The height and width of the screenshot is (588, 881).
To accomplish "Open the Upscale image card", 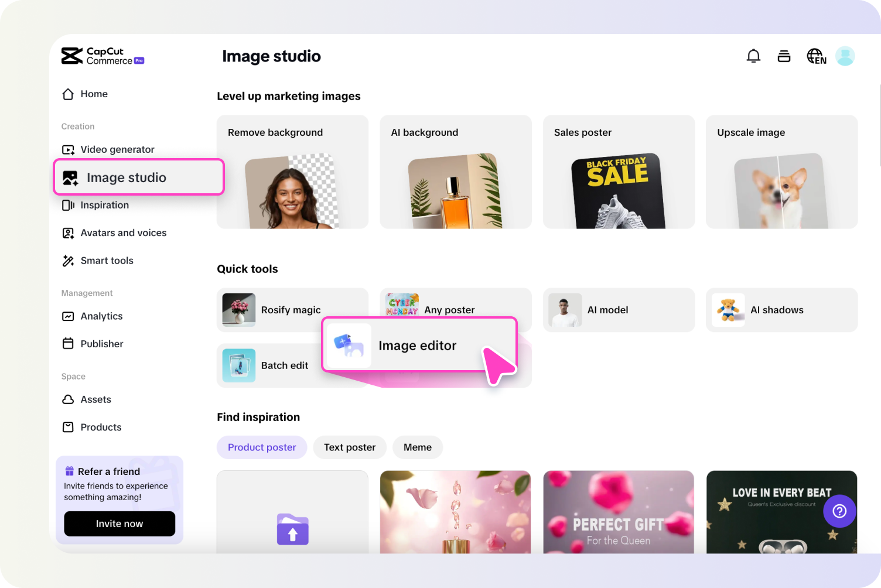I will (781, 172).
